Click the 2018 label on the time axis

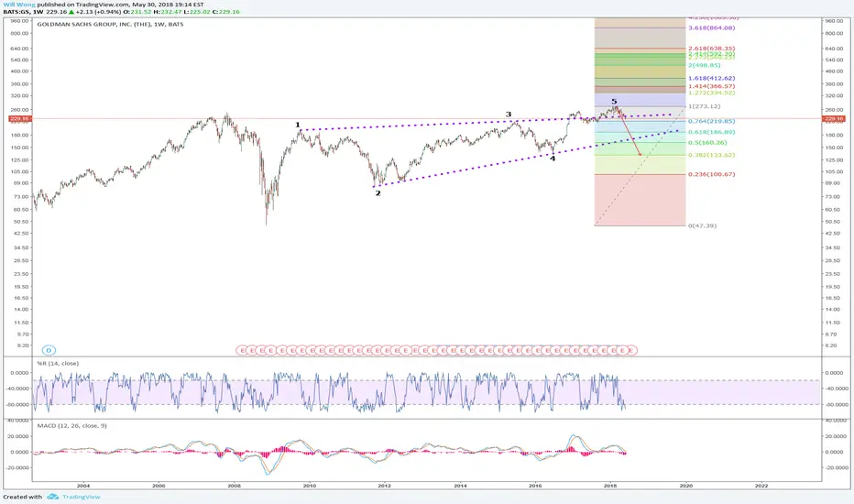click(610, 486)
